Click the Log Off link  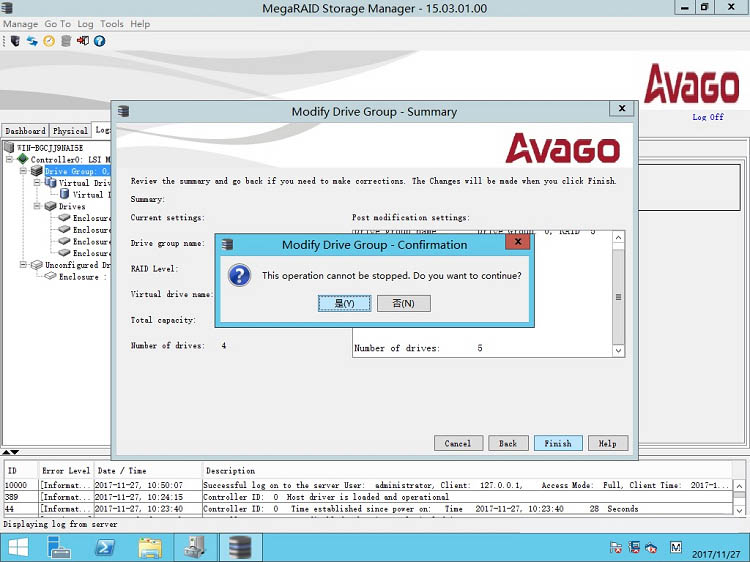[x=708, y=117]
